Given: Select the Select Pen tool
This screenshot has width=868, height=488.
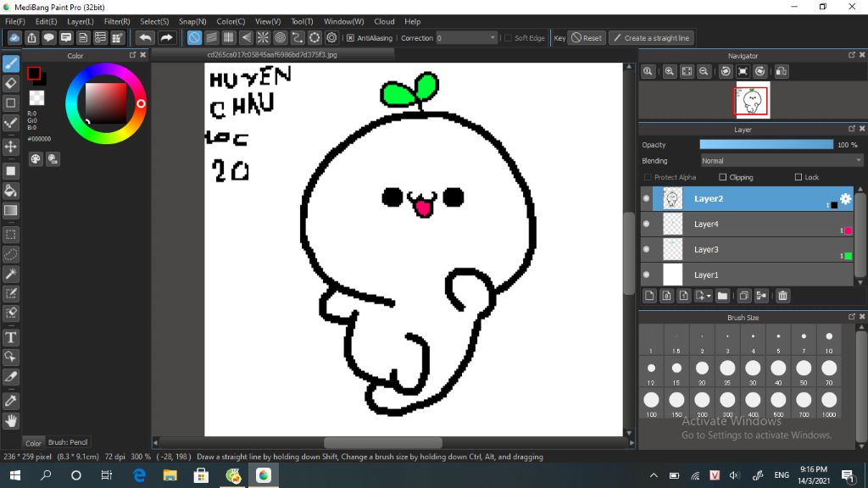Looking at the screenshot, I should [10, 293].
